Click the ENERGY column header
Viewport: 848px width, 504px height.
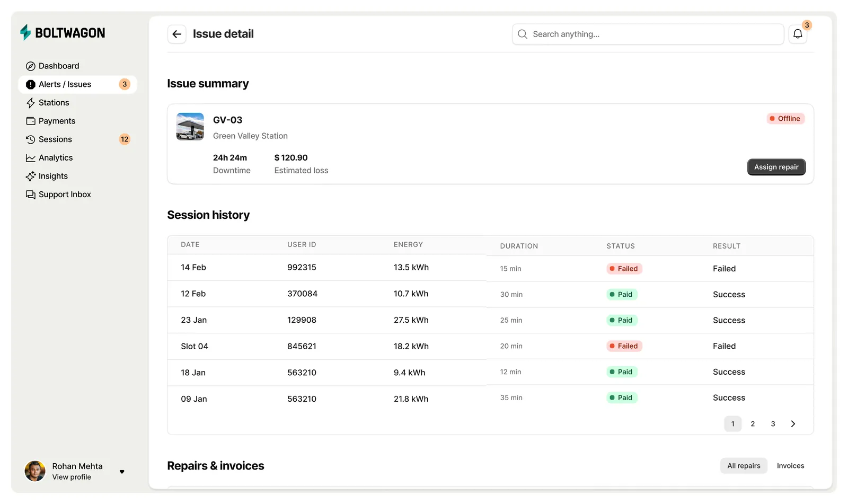pyautogui.click(x=408, y=245)
